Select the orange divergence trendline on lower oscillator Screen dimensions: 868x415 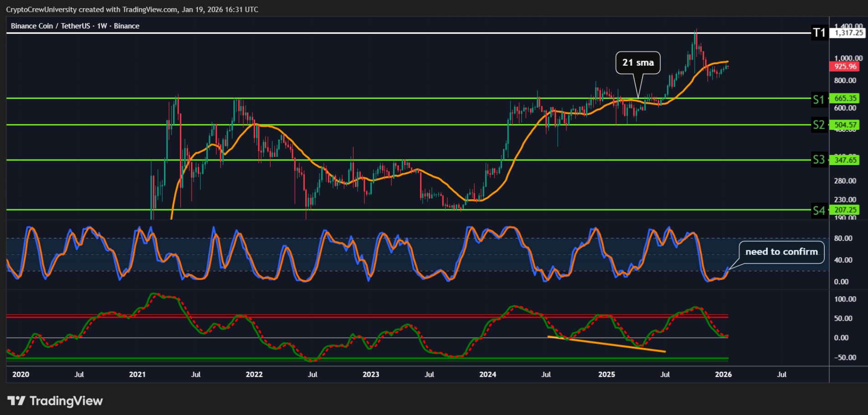click(606, 344)
